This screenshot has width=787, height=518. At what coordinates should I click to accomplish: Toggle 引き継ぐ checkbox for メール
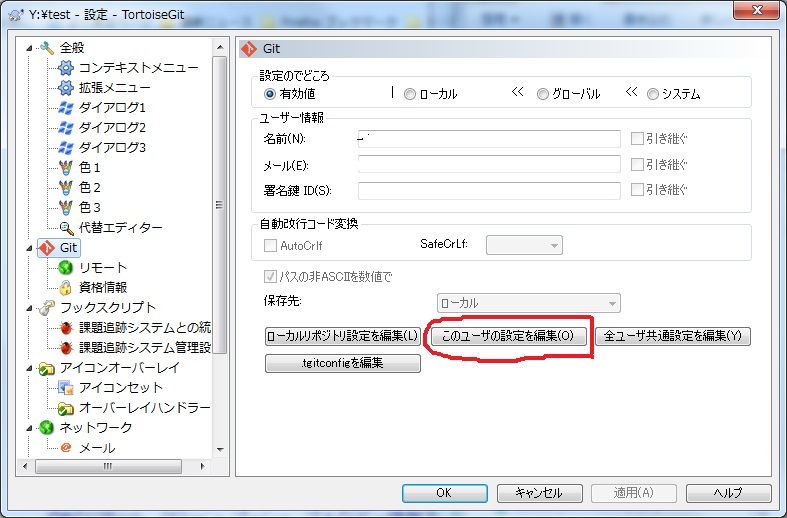click(637, 164)
